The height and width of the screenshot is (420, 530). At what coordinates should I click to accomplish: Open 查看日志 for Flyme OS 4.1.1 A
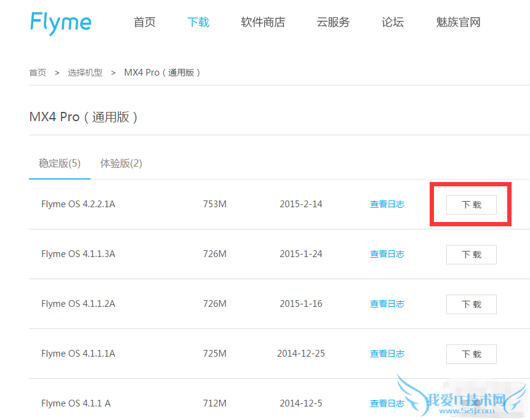point(387,403)
